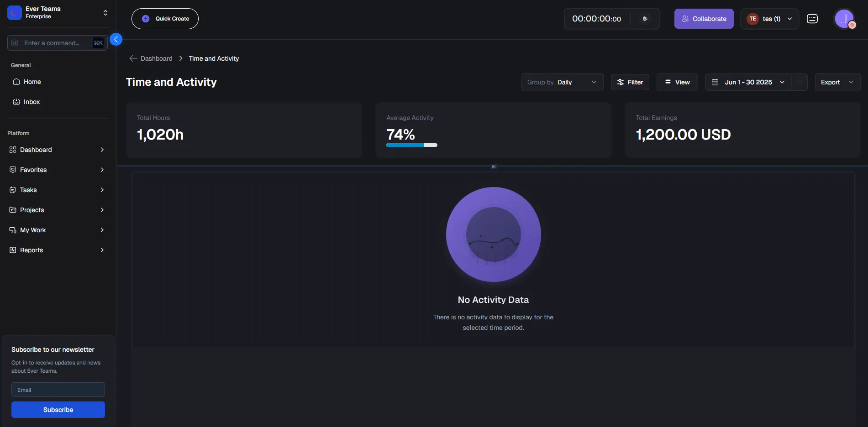Click the panel resize grip handle

494,167
